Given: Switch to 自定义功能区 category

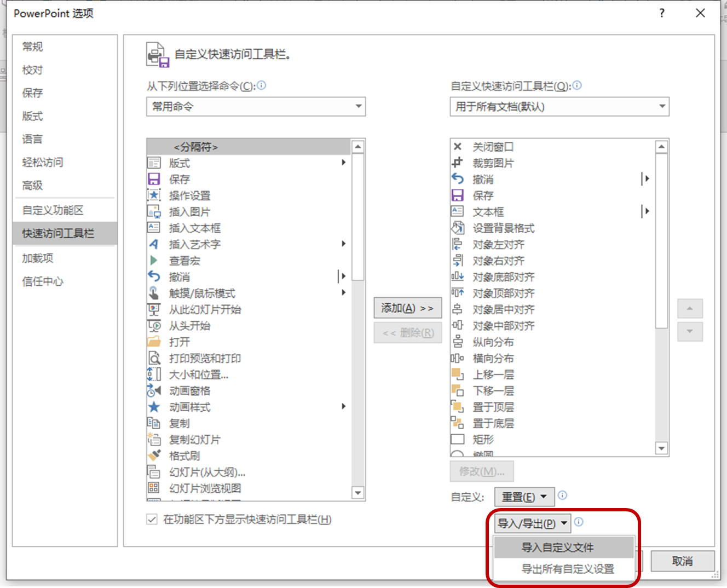Looking at the screenshot, I should click(x=65, y=210).
